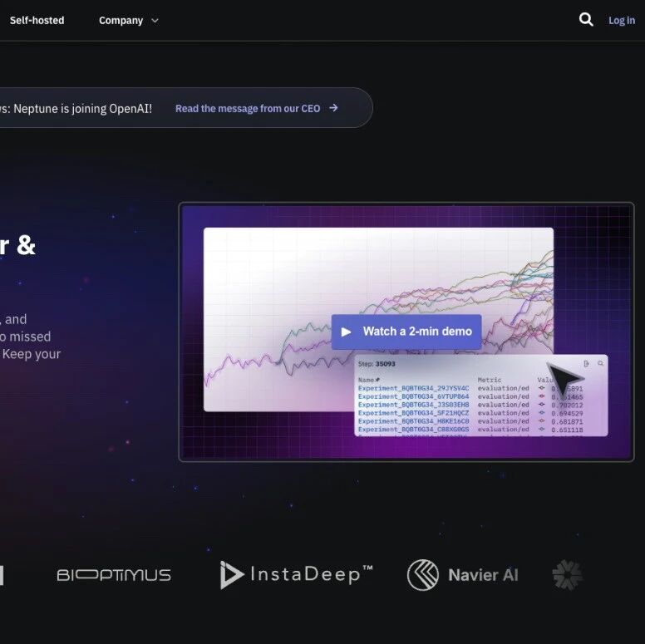Click the play triangle on demo button
This screenshot has height=644, width=645.
coord(347,332)
